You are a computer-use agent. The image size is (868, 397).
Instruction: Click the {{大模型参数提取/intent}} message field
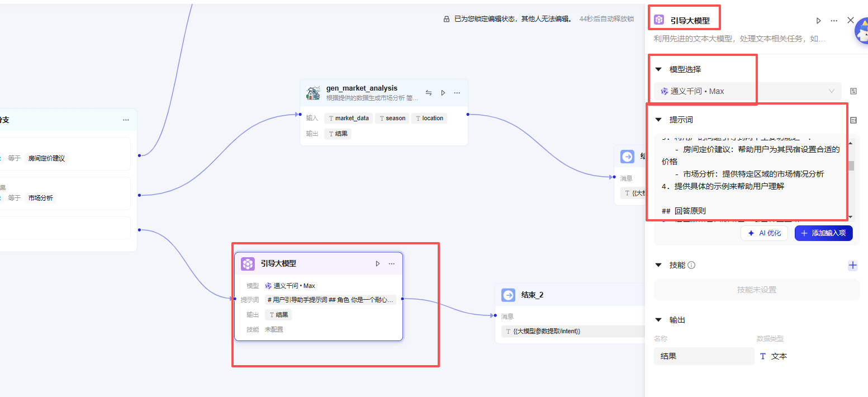click(x=572, y=332)
